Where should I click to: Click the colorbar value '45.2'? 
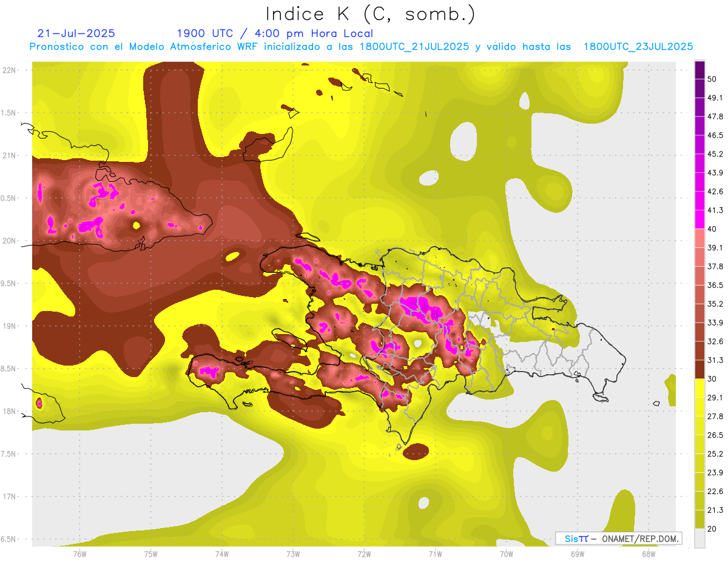(x=715, y=154)
